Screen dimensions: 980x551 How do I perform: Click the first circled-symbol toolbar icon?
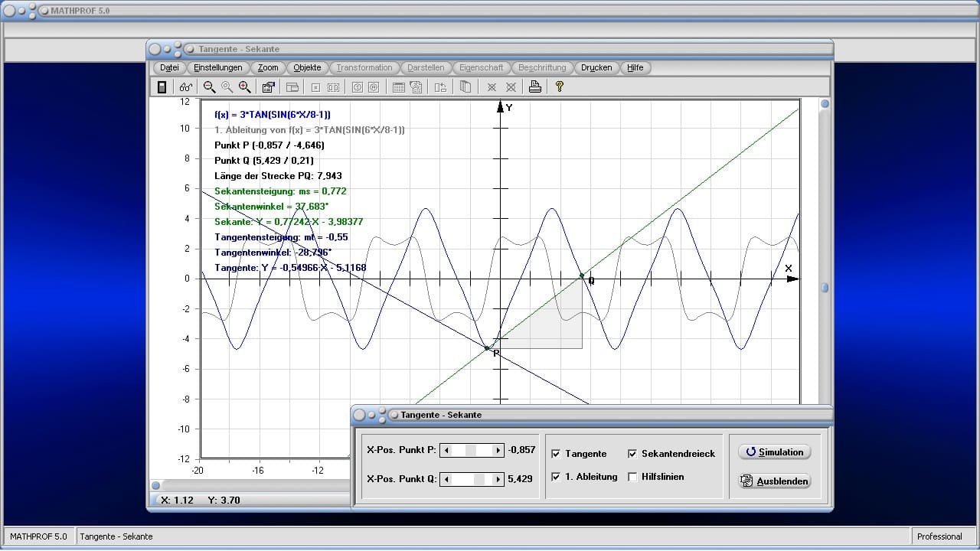[x=357, y=87]
